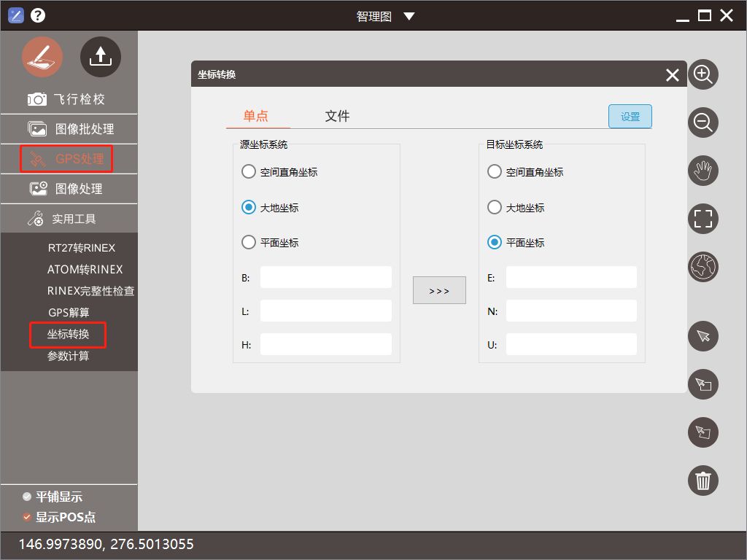Click the fit-to-screen frame icon

pyautogui.click(x=703, y=219)
